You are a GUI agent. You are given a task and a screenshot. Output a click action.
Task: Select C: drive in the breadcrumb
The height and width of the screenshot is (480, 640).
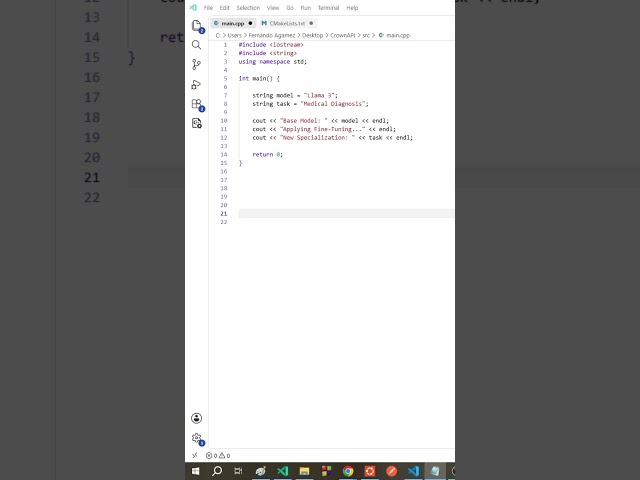[218, 36]
